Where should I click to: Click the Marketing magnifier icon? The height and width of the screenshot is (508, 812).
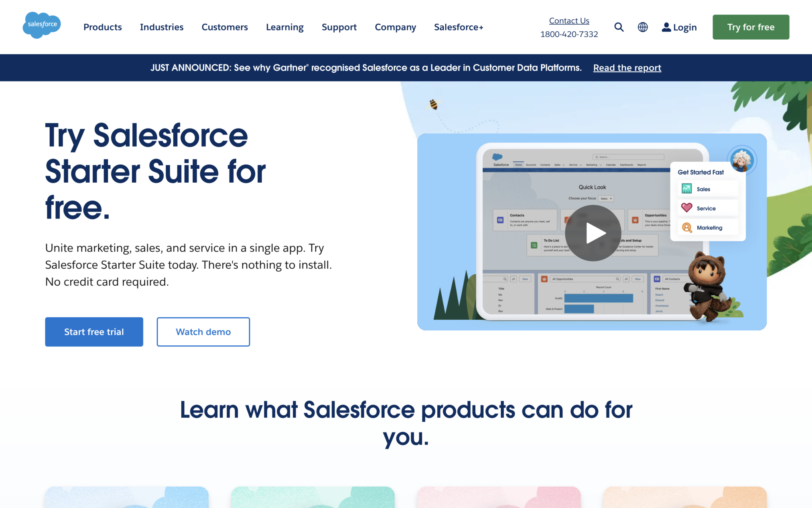(687, 227)
